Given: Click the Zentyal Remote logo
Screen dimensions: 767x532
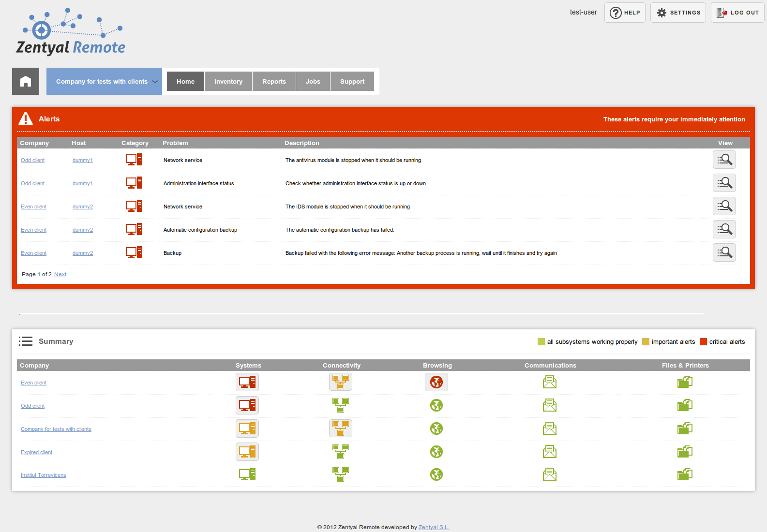Looking at the screenshot, I should (71, 32).
